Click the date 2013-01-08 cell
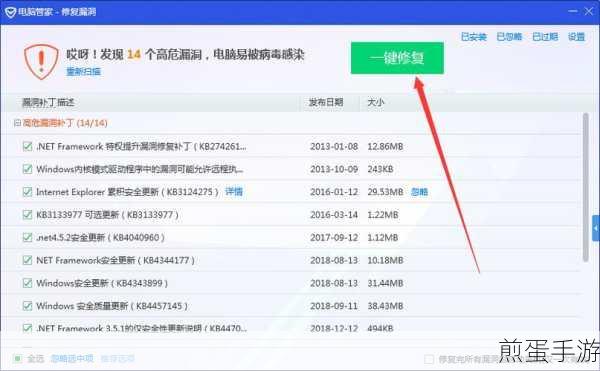 pos(334,146)
